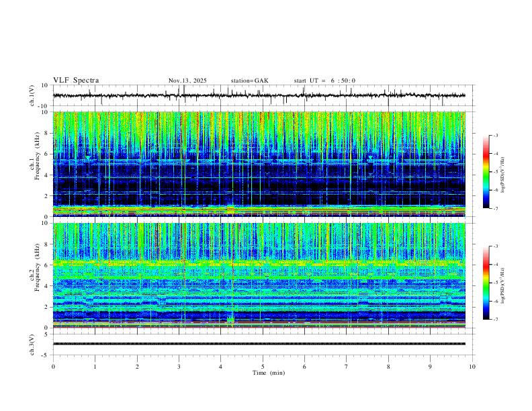The width and height of the screenshot is (532, 411).
Task: Select the "start UT = 6 :50: 0" header text
Action: click(324, 81)
